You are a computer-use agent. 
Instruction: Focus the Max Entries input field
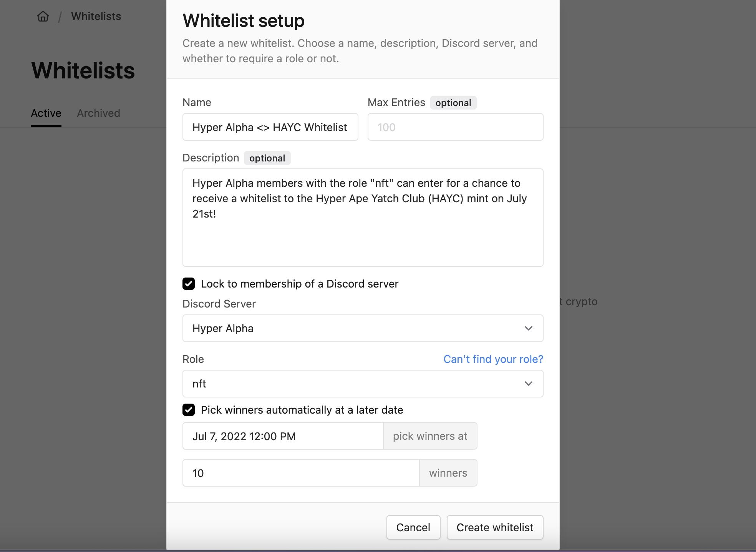(455, 127)
